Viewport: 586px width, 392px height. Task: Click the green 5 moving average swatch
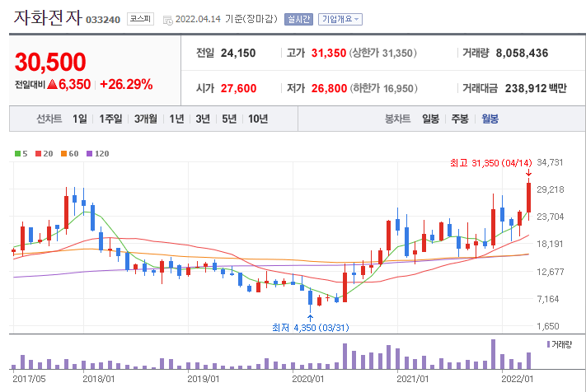click(17, 153)
